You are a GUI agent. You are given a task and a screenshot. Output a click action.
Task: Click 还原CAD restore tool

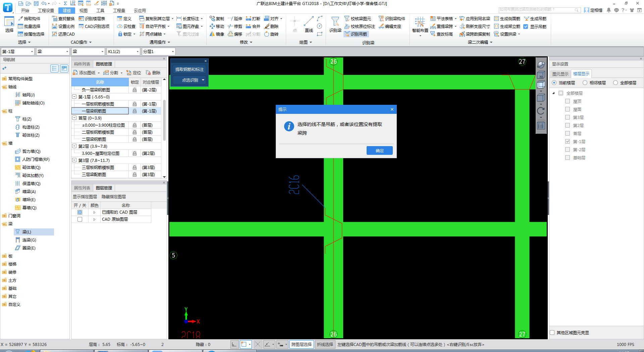click(63, 34)
